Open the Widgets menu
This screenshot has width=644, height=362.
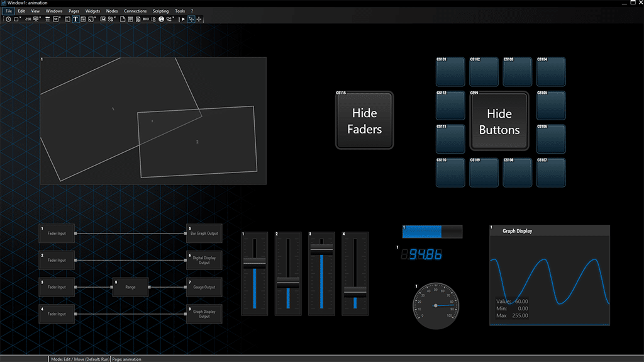pos(92,11)
